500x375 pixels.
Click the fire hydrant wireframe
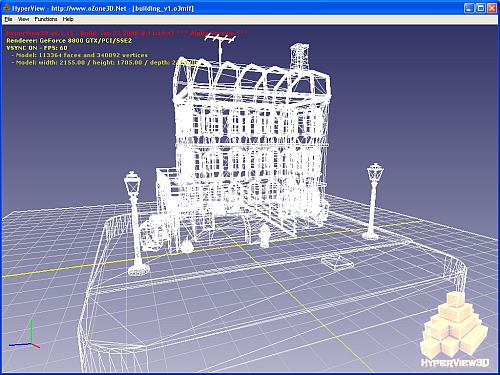click(x=265, y=235)
